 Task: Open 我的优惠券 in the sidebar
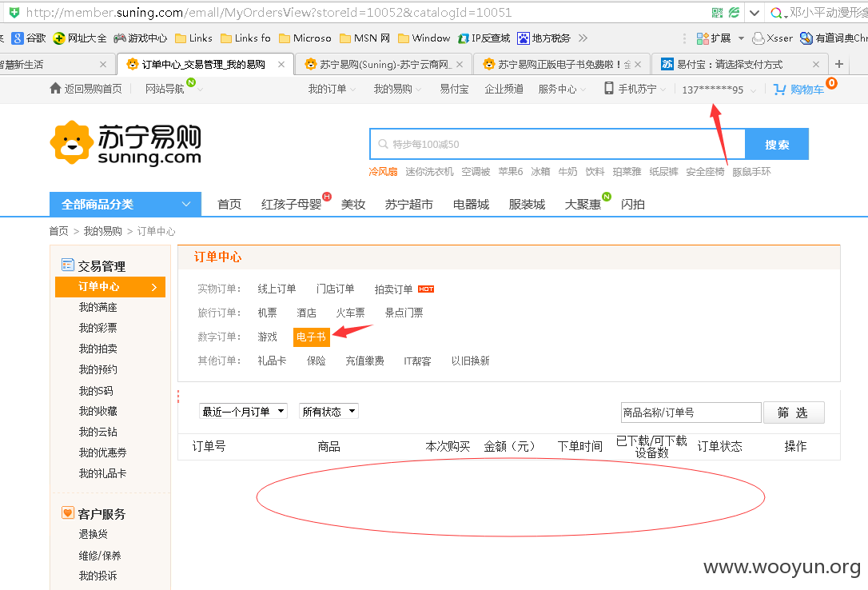pos(102,452)
